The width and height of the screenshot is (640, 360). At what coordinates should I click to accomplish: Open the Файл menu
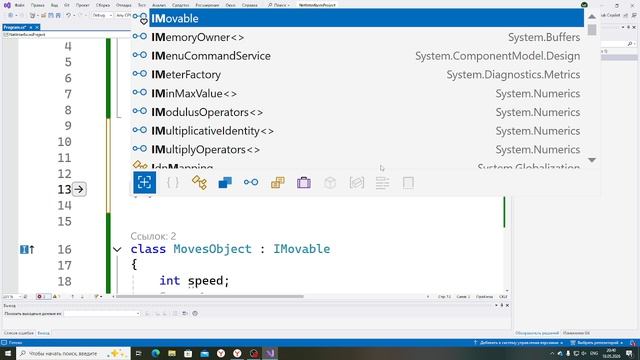click(20, 5)
